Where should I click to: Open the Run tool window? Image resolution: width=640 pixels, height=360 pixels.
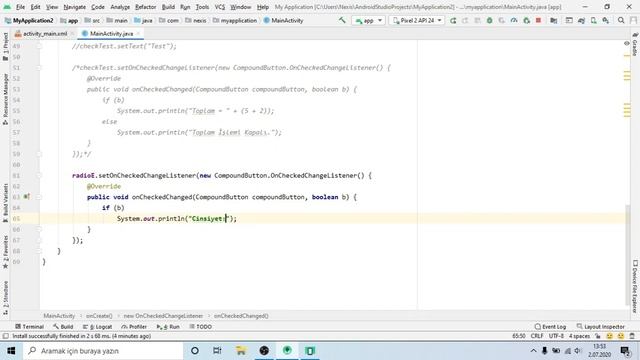pyautogui.click(x=168, y=327)
